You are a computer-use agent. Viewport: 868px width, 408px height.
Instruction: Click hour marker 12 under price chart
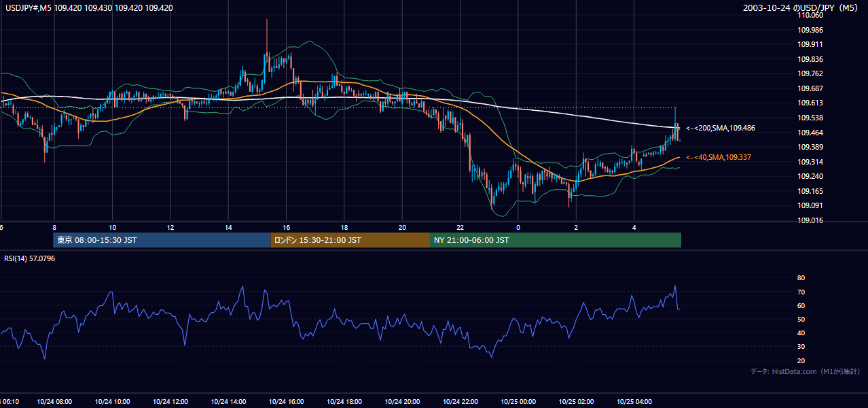pyautogui.click(x=170, y=227)
